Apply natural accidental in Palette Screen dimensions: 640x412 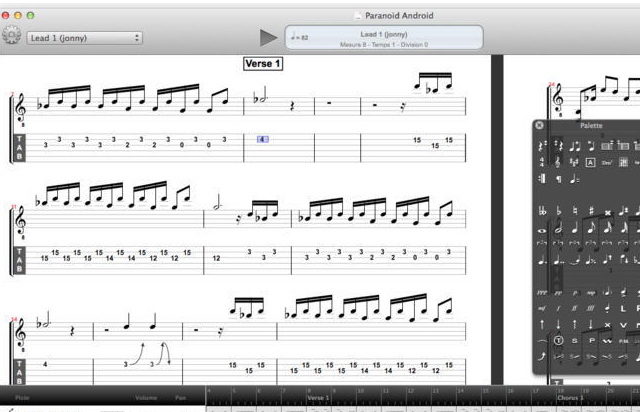pos(575,212)
